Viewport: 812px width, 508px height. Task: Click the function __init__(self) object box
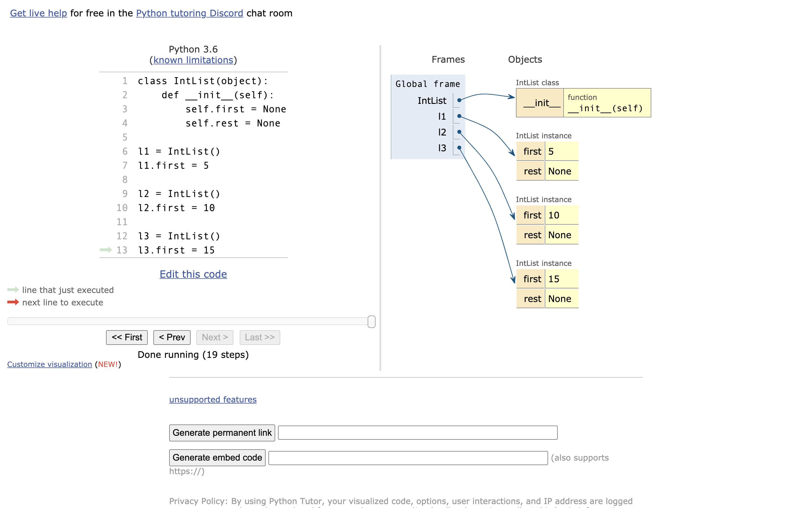point(607,103)
